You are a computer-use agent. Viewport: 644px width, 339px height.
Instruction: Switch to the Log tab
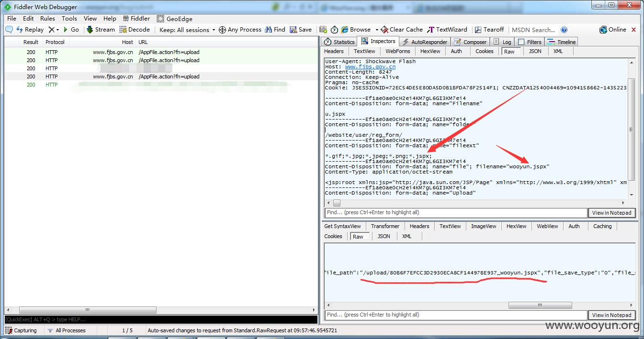point(502,42)
